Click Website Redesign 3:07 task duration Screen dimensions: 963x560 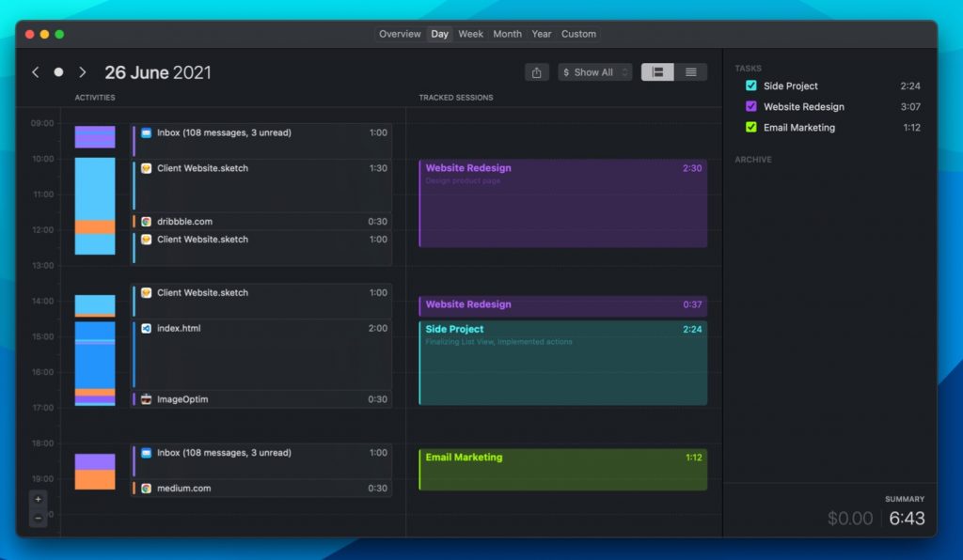[910, 107]
